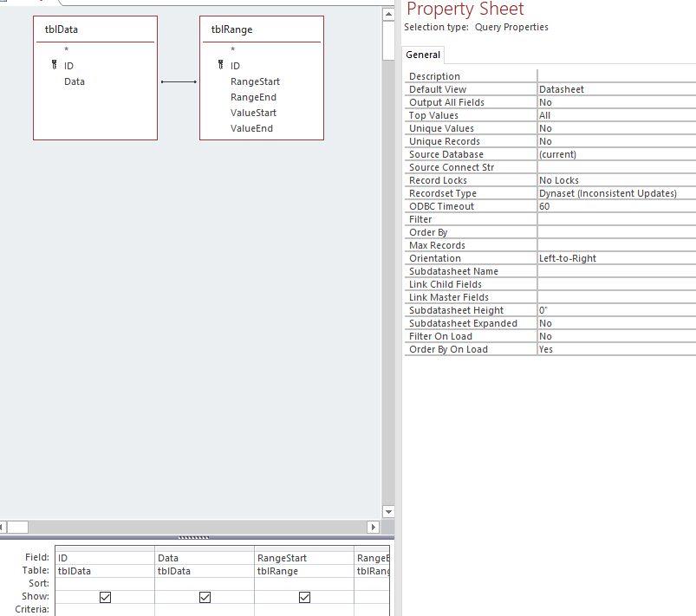The height and width of the screenshot is (616, 696).
Task: Click the Source Connect Str field
Action: (616, 167)
